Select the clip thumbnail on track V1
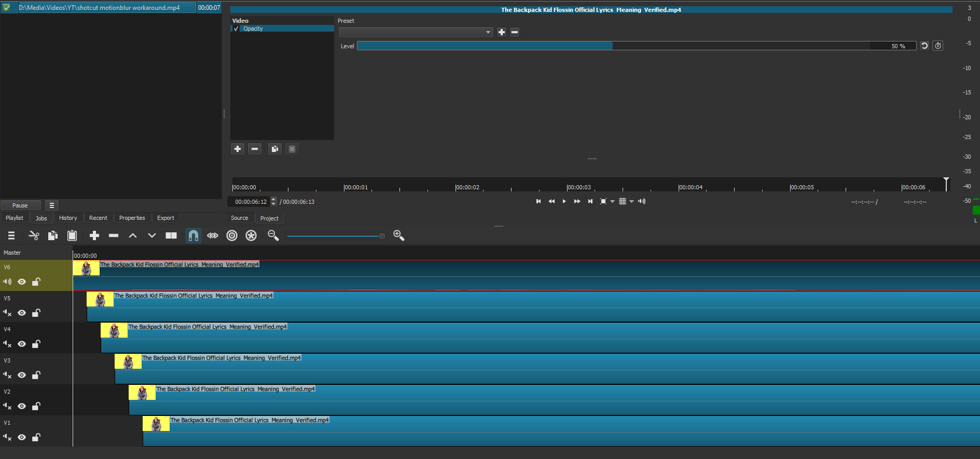 tap(156, 424)
